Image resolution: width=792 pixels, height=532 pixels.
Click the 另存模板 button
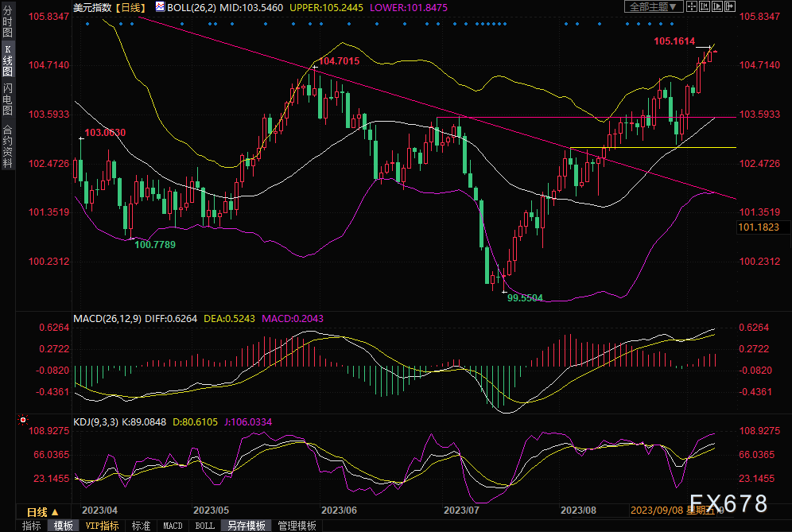tap(246, 526)
